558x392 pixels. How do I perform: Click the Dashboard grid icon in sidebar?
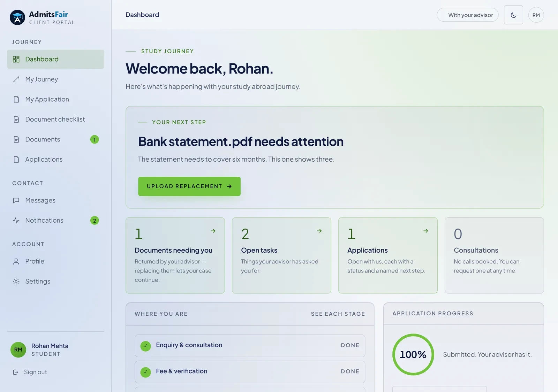16,59
